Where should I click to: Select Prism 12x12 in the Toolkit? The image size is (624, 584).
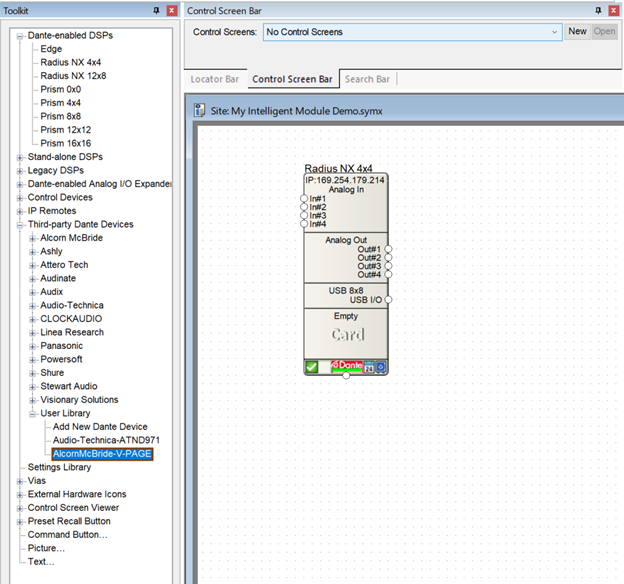[x=66, y=130]
